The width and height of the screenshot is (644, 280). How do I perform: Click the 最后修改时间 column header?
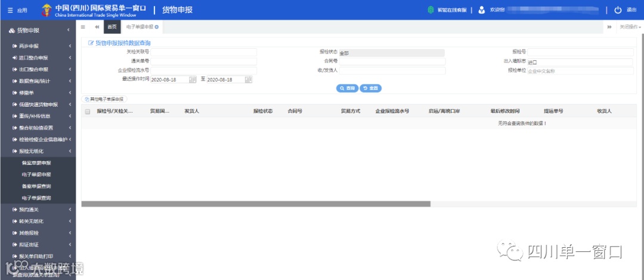[x=505, y=111]
